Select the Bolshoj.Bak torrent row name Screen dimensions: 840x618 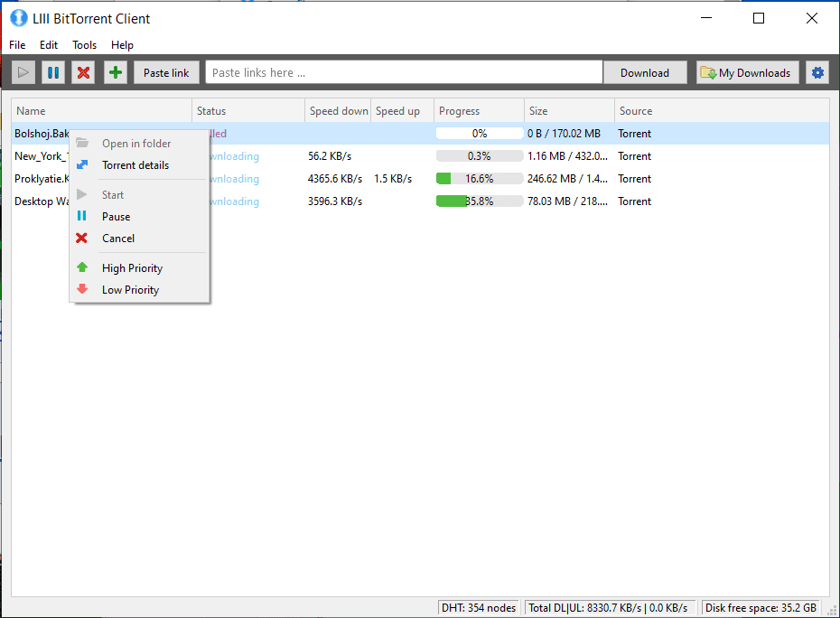tap(42, 134)
